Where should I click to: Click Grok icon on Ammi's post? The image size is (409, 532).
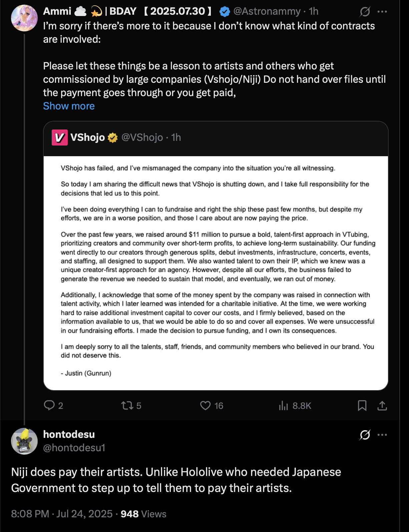coord(365,12)
